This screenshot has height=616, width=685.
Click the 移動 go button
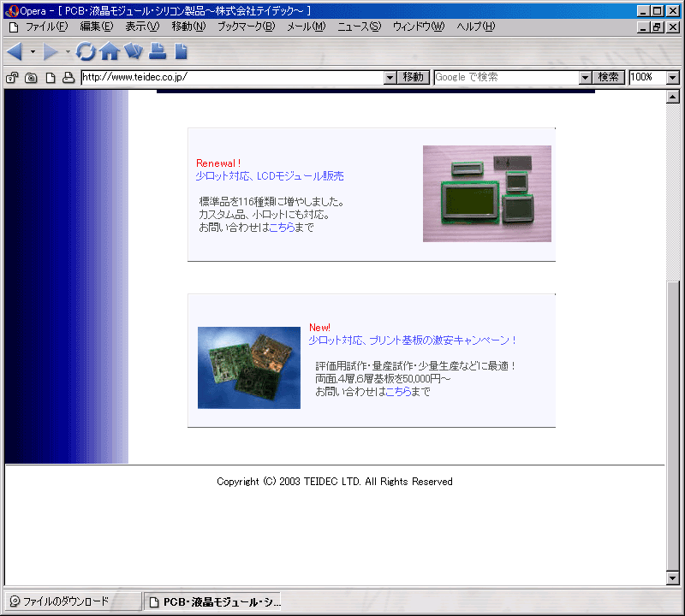[414, 78]
